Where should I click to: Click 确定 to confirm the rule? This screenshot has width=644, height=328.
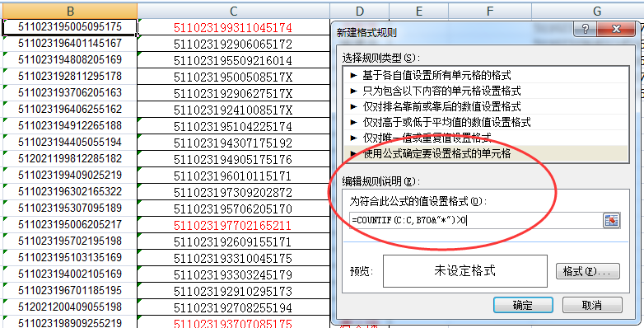point(523,305)
